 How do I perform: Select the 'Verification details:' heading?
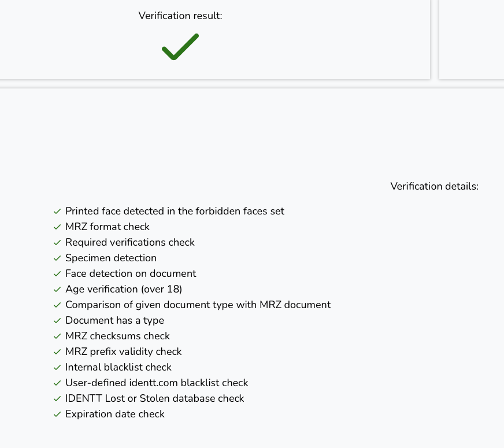click(x=434, y=186)
